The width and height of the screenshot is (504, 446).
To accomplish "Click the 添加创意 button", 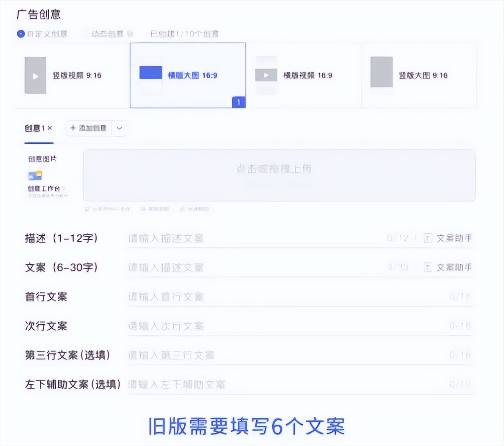I will (x=88, y=128).
